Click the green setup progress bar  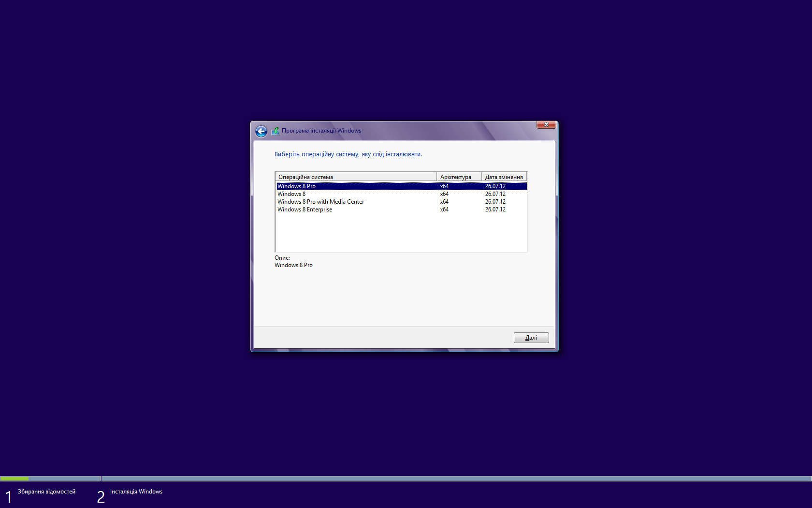[x=14, y=478]
